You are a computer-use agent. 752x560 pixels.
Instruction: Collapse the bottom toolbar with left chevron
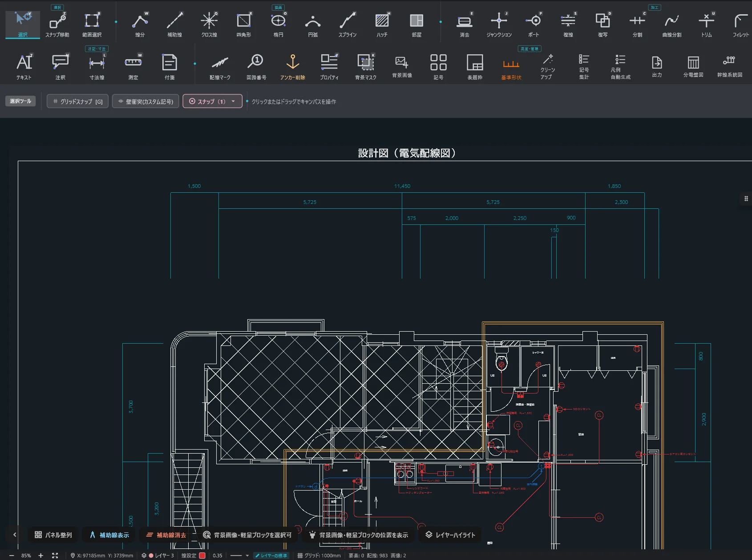point(15,535)
